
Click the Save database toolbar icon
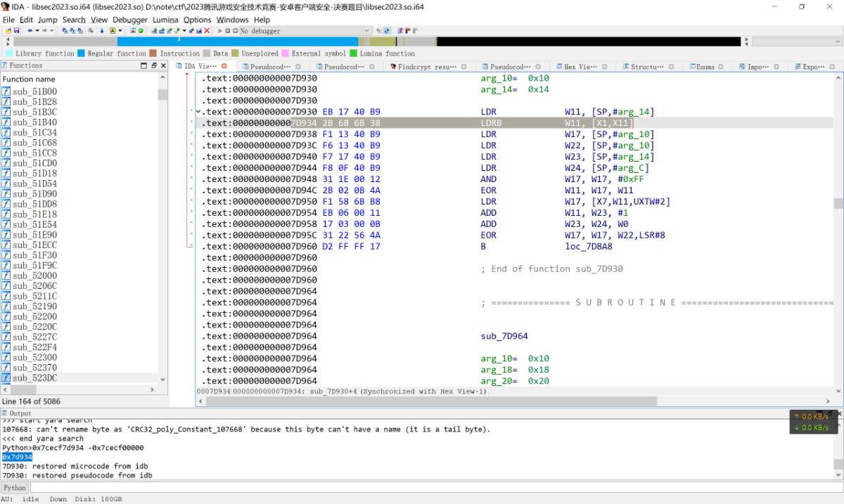click(x=16, y=31)
